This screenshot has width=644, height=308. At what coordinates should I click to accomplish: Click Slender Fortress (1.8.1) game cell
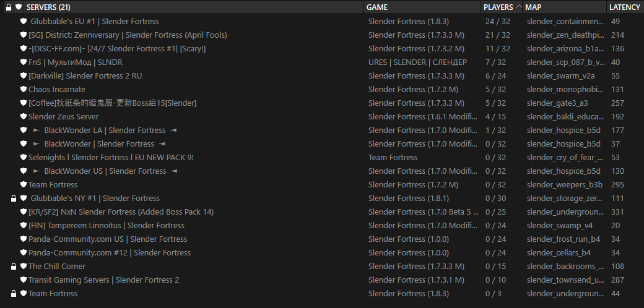(x=409, y=198)
